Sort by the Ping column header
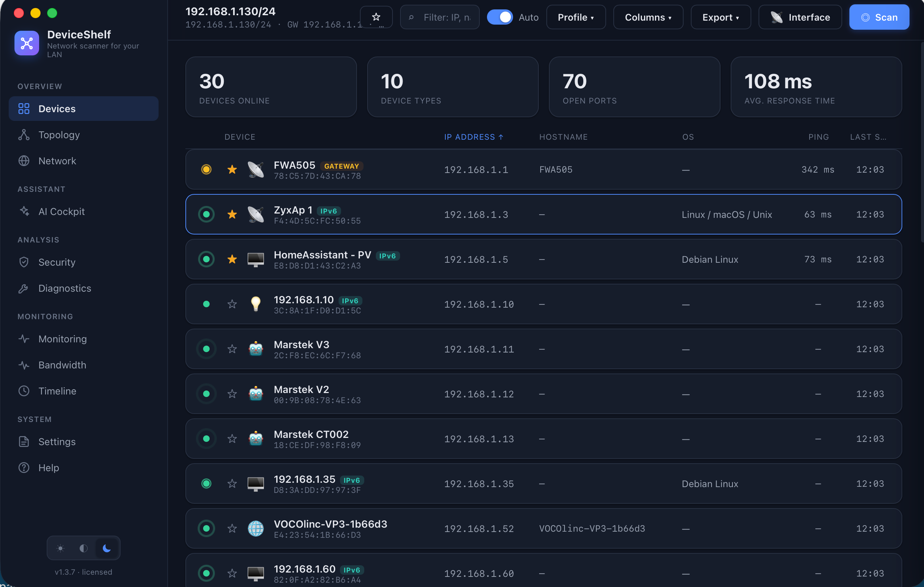The width and height of the screenshot is (924, 587). (x=819, y=137)
